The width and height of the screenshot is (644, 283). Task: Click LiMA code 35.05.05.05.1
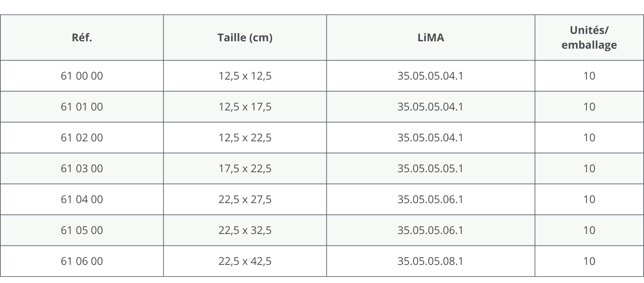[430, 169]
